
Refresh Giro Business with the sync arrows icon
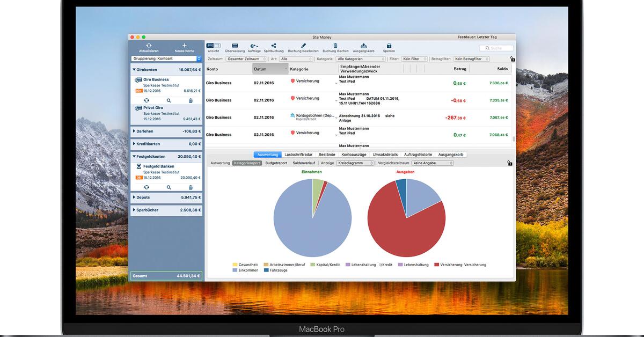coord(147,99)
